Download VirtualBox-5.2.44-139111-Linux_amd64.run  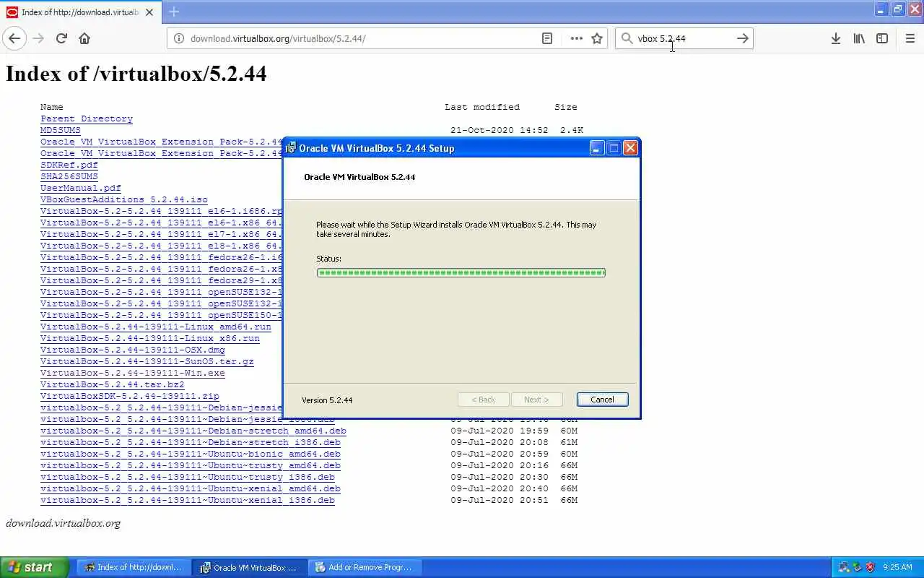[156, 327]
